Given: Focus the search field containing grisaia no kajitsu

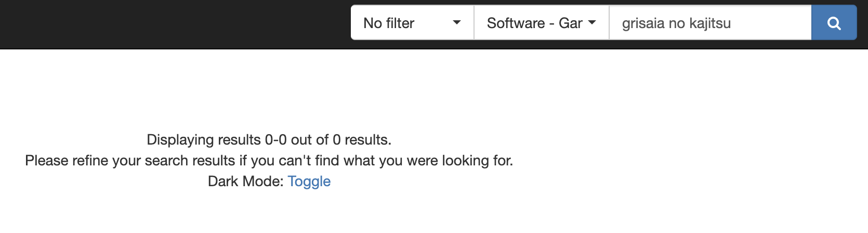Looking at the screenshot, I should 710,23.
